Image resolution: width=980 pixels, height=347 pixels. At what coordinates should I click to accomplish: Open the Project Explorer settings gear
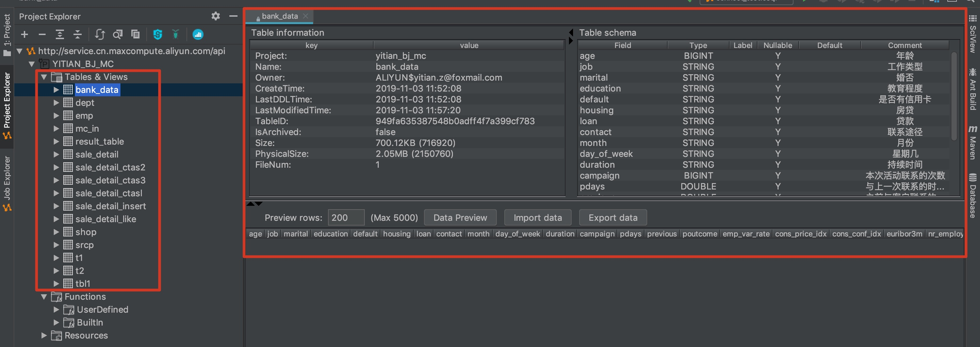(x=215, y=16)
